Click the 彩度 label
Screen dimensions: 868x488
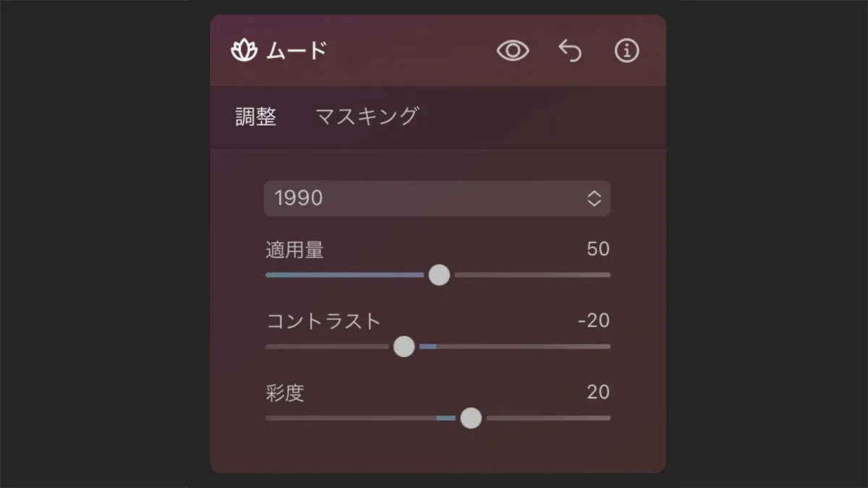285,393
